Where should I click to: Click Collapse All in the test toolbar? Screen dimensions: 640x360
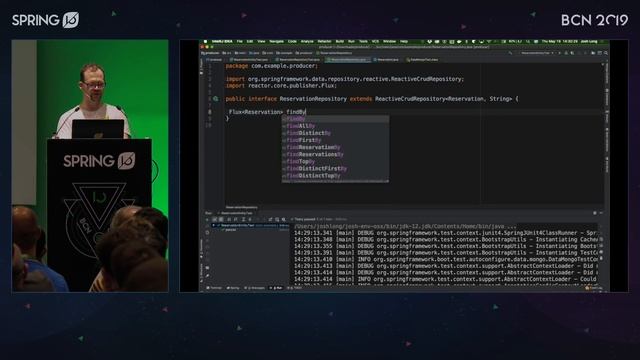(250, 220)
